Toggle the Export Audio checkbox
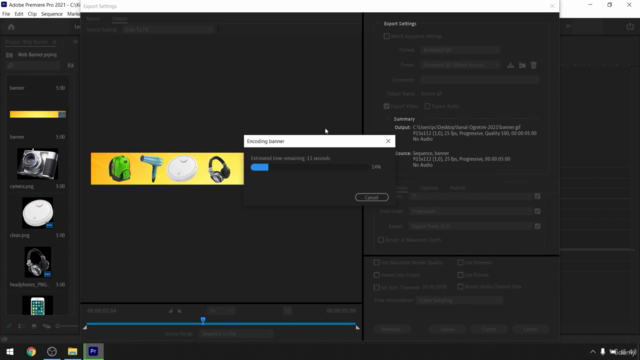The image size is (640, 360). tap(427, 106)
